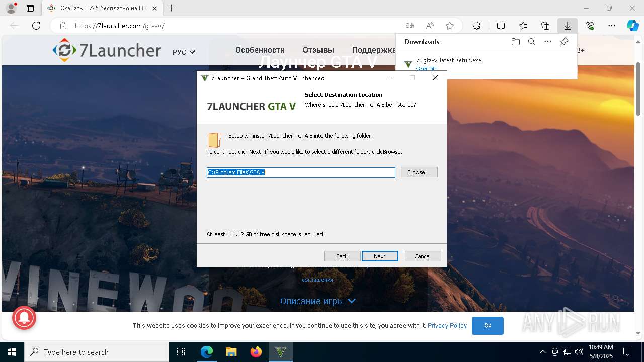Image resolution: width=644 pixels, height=362 pixels.
Task: Minimize the installer dialog window
Action: [389, 78]
